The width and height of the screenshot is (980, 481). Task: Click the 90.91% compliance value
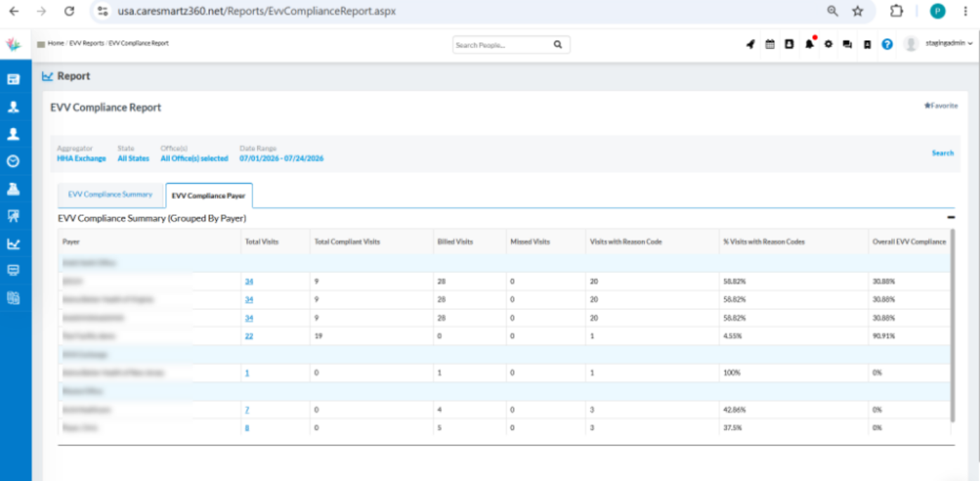point(884,336)
